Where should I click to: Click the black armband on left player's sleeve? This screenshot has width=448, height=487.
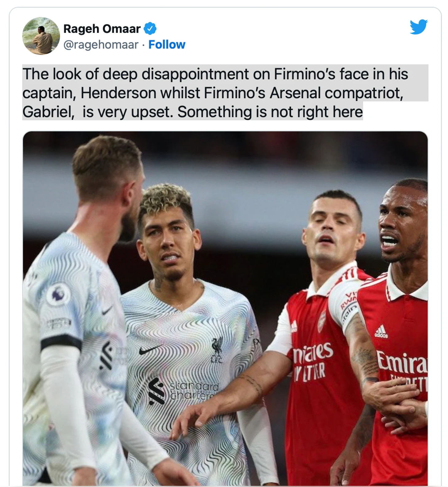[x=61, y=342]
